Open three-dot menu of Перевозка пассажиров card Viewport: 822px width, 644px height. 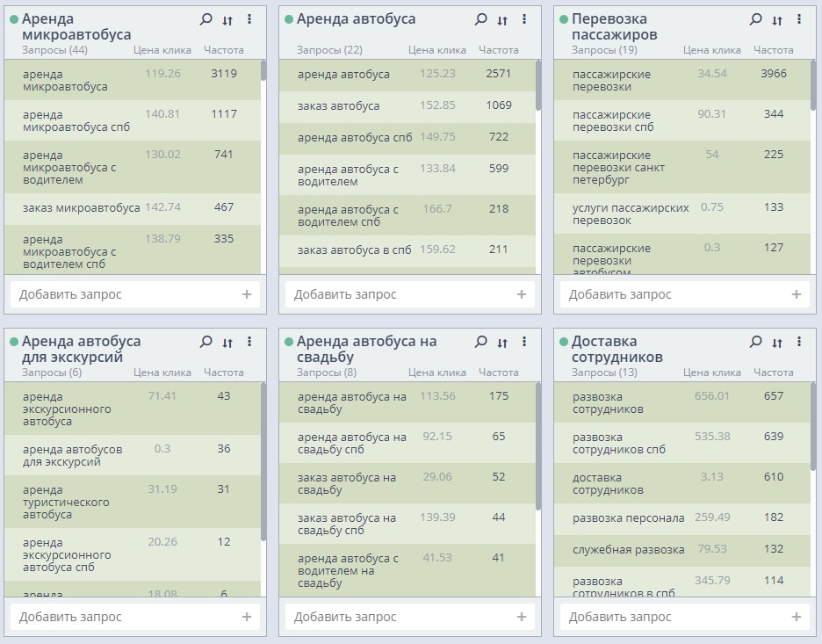coord(799,19)
